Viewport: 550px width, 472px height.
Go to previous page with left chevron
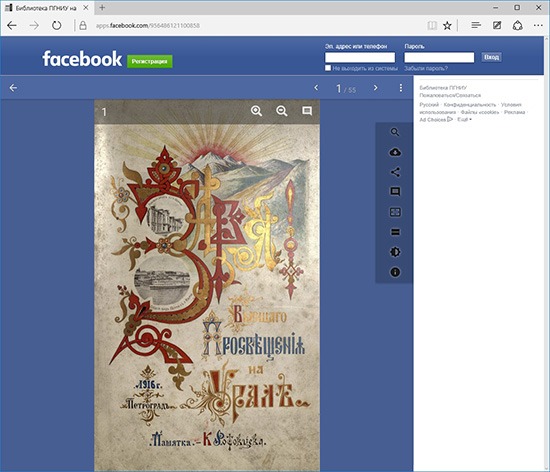[316, 87]
